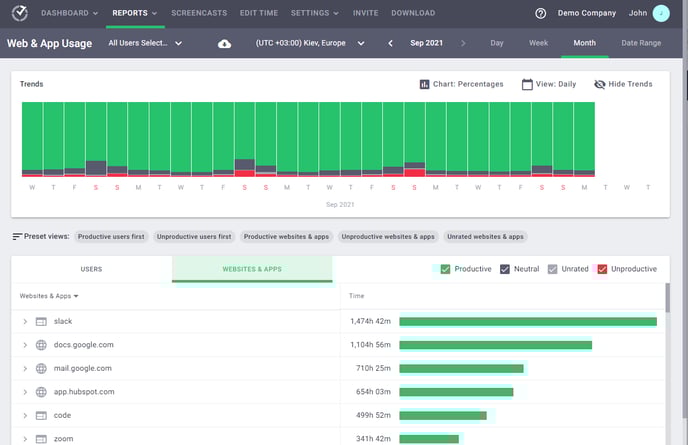Switch to the Week view tab
The image size is (688, 445).
coord(538,43)
